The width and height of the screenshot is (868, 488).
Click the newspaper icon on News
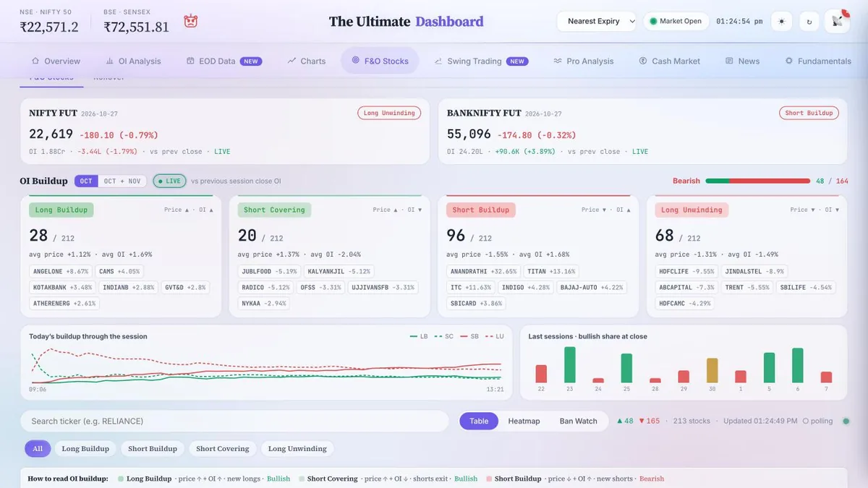729,61
